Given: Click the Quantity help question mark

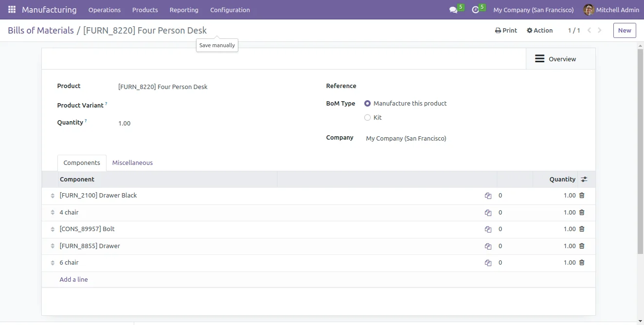Looking at the screenshot, I should click(x=86, y=121).
